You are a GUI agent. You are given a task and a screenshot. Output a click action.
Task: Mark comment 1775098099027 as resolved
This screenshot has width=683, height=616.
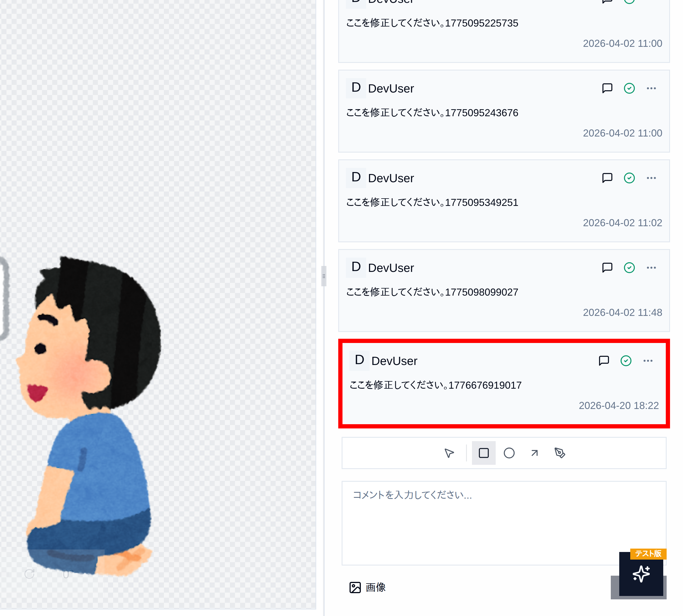tap(629, 268)
